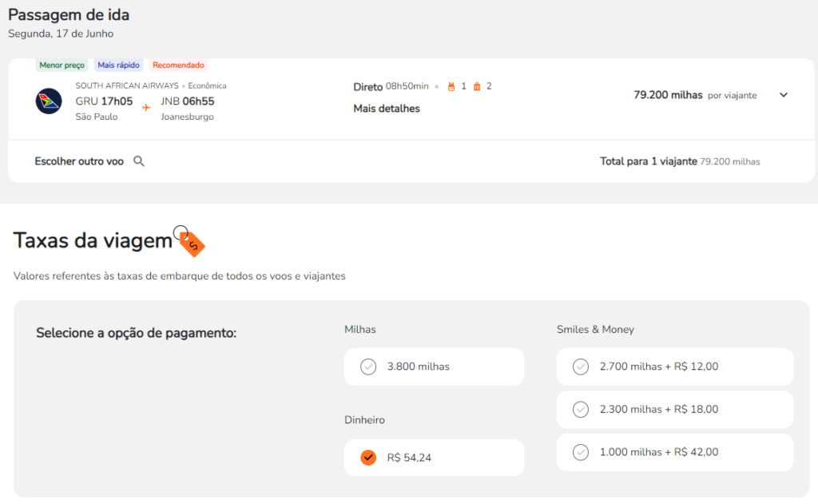Click the Taxas da viagem heading
The image size is (818, 504).
[x=93, y=240]
